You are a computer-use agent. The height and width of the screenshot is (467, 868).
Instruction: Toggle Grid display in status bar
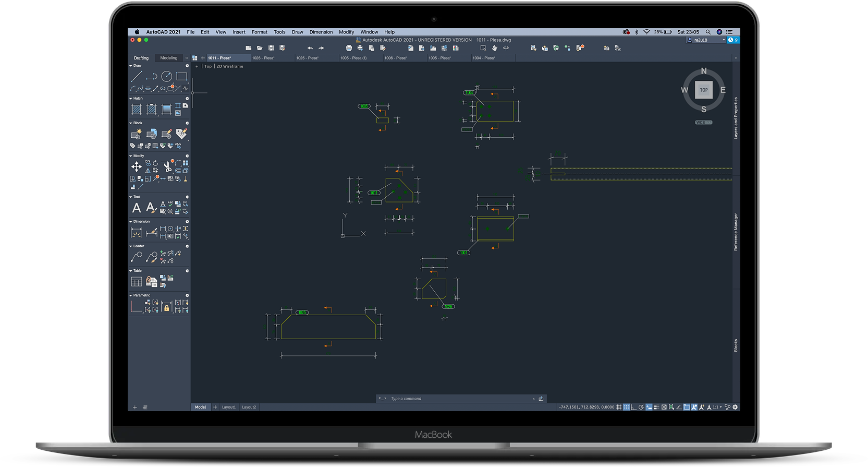[x=619, y=407]
